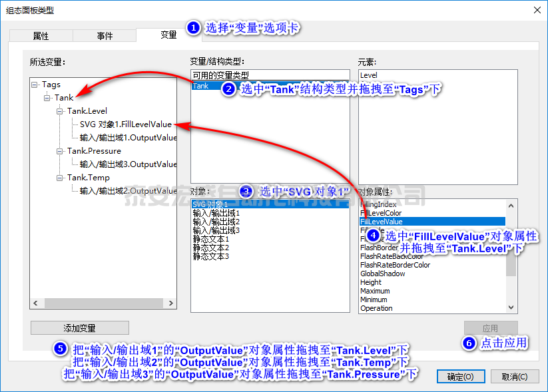Viewport: 548px width, 392px height.
Task: Select 输入/输出域2.OutputValue under Tank.Temp
Action: point(127,191)
